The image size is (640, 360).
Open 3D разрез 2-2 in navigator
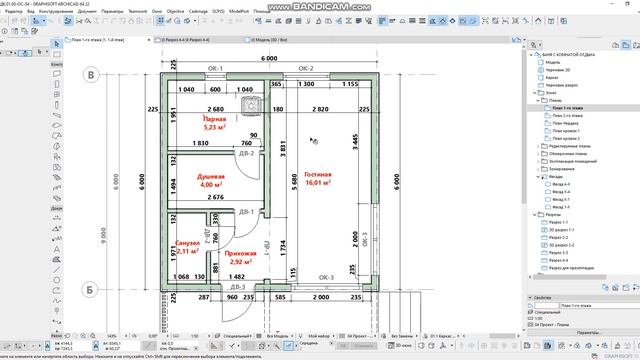point(561,245)
